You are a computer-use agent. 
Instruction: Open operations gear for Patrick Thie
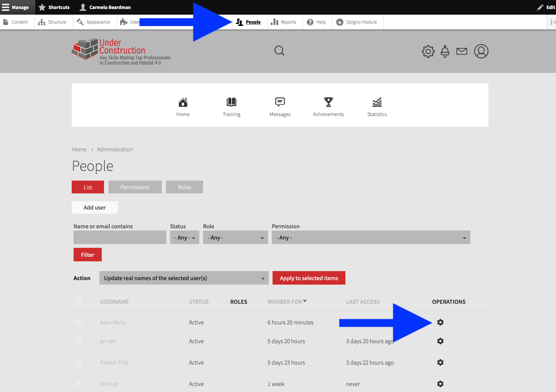tap(440, 362)
